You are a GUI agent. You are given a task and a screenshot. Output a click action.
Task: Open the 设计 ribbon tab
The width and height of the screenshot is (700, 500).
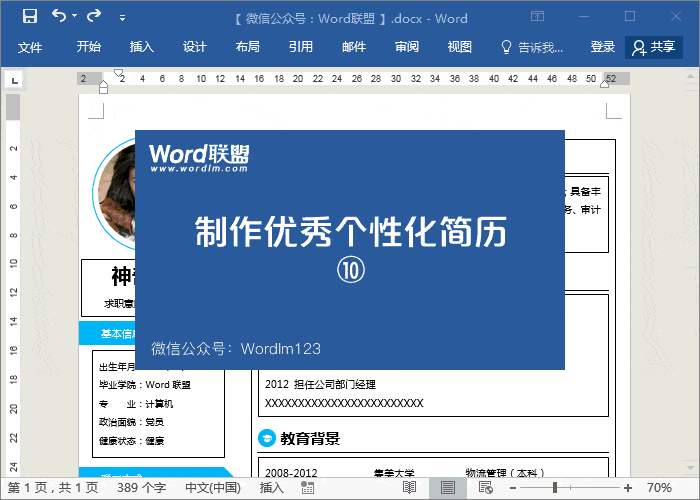pos(195,47)
